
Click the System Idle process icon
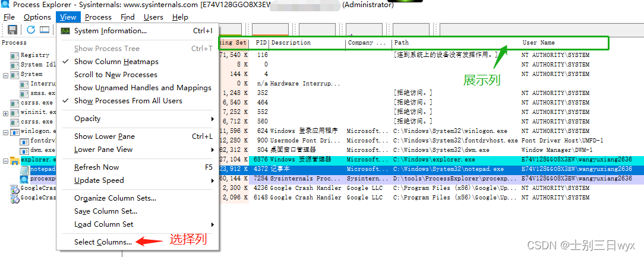click(15, 65)
